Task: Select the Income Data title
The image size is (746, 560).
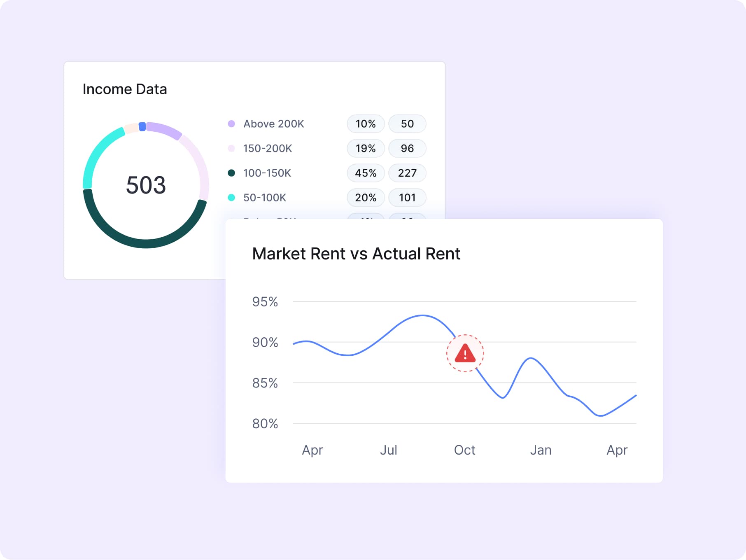Action: (125, 89)
